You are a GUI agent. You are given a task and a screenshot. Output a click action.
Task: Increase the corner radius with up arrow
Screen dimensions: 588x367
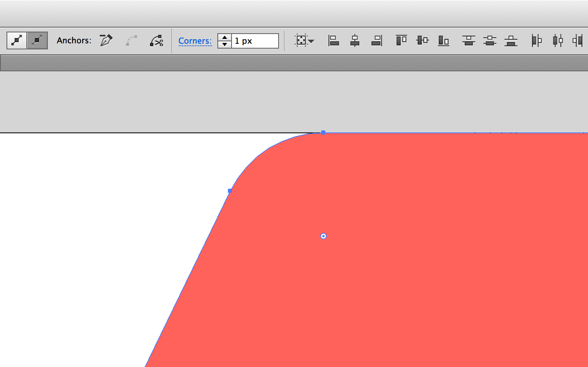(225, 37)
